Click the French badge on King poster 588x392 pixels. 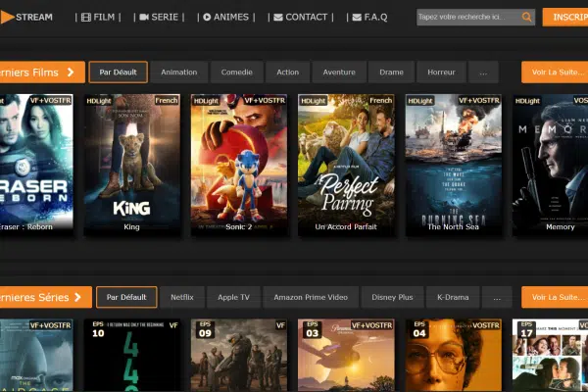click(x=167, y=101)
